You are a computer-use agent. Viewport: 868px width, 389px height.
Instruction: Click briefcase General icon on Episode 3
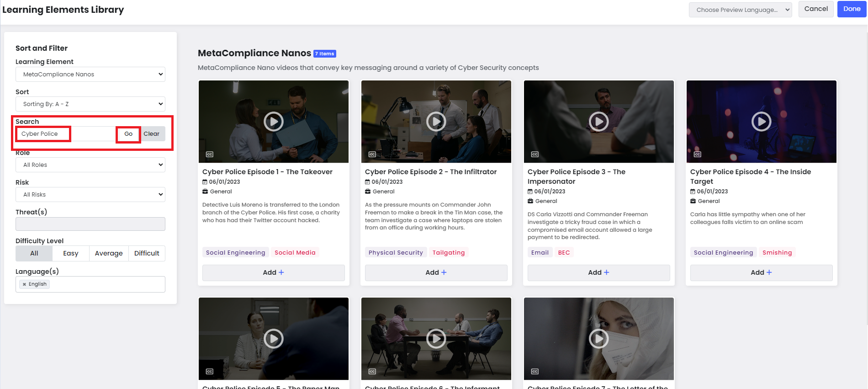click(530, 201)
